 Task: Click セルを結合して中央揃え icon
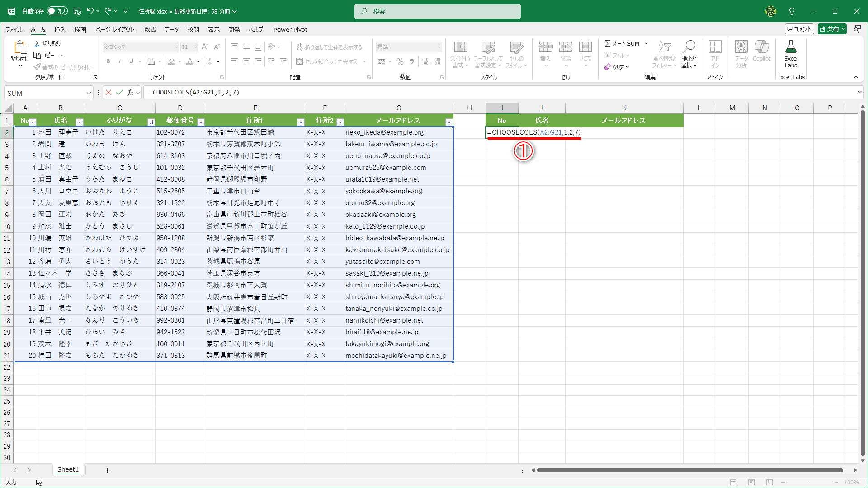[x=299, y=61]
